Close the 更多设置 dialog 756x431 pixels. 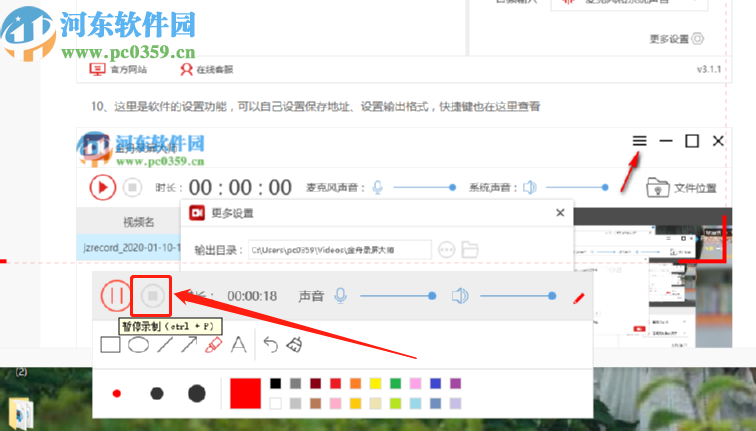point(560,213)
